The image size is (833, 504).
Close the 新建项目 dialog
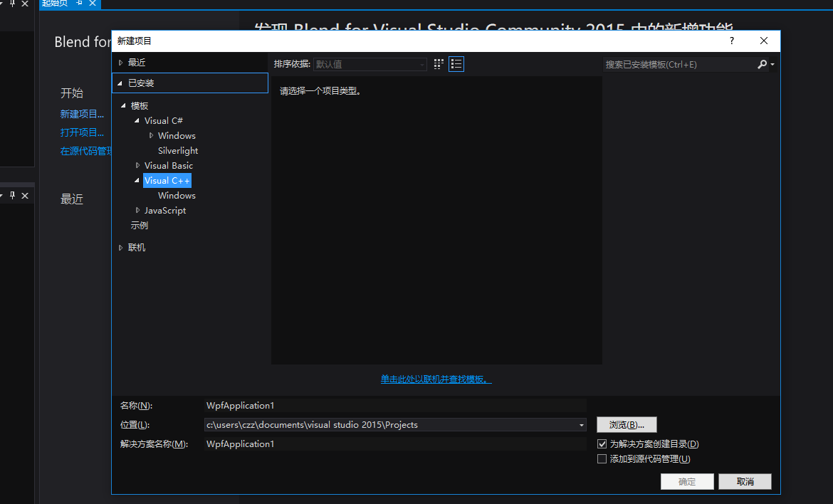[x=764, y=41]
